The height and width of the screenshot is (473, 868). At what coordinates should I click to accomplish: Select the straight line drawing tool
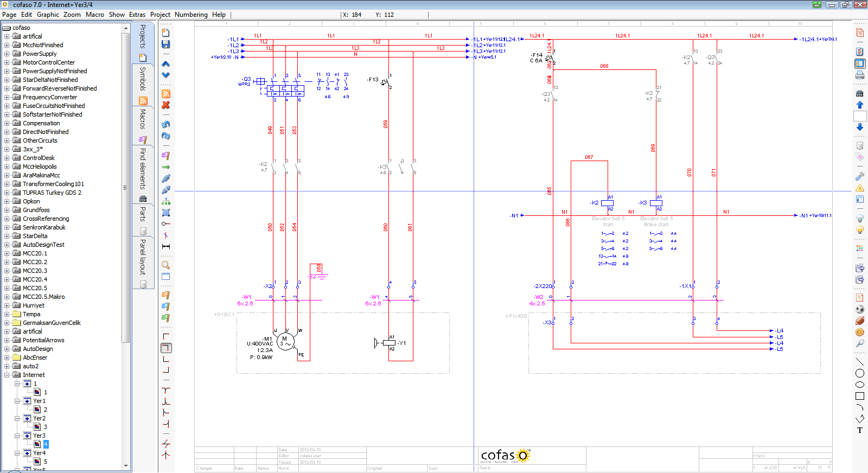click(x=860, y=361)
